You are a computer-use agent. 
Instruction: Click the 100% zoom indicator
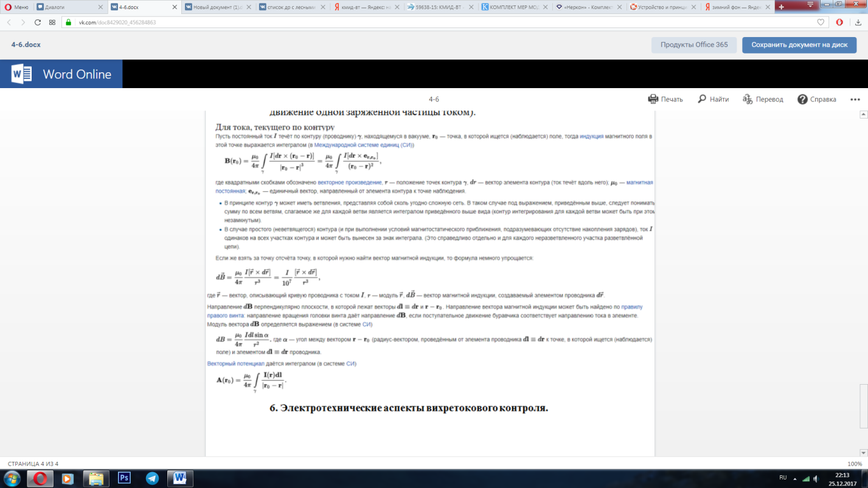pos(854,464)
